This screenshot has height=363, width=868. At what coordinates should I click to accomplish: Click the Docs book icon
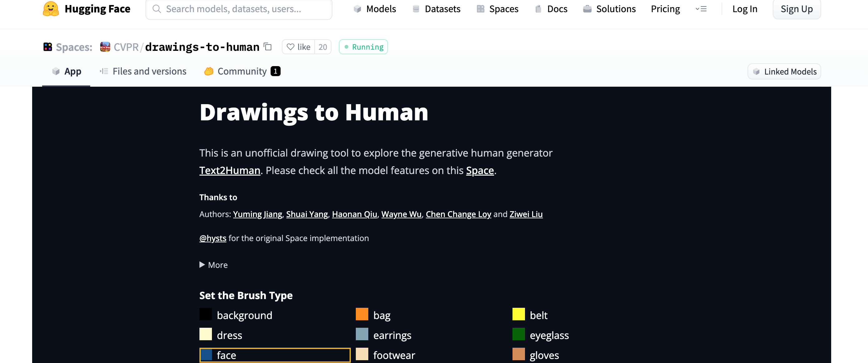(538, 9)
